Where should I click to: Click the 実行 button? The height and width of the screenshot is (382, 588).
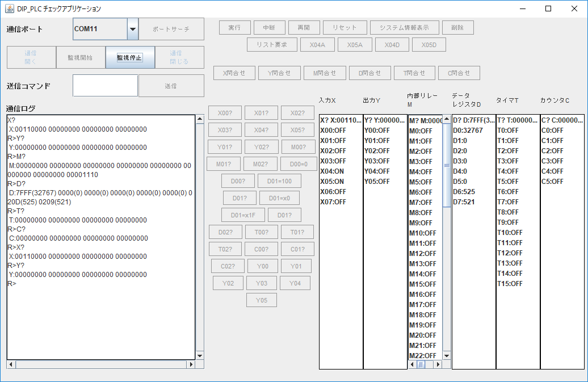(234, 27)
